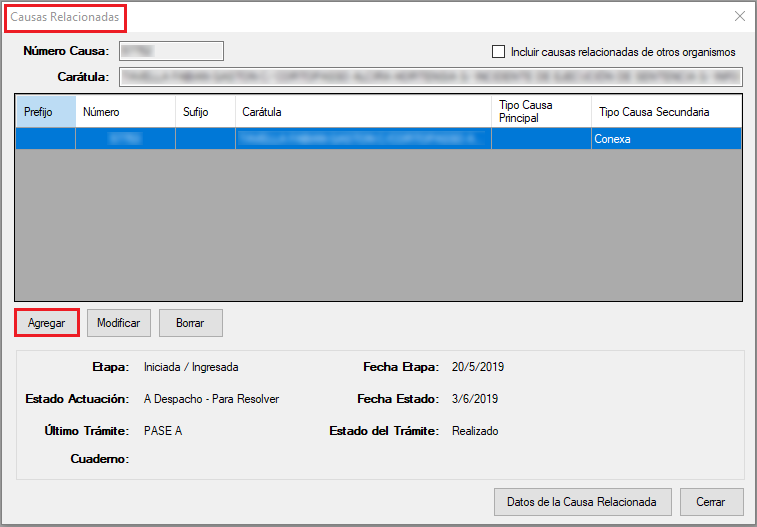The image size is (757, 527).
Task: Click the Cerrar button
Action: coord(711,501)
